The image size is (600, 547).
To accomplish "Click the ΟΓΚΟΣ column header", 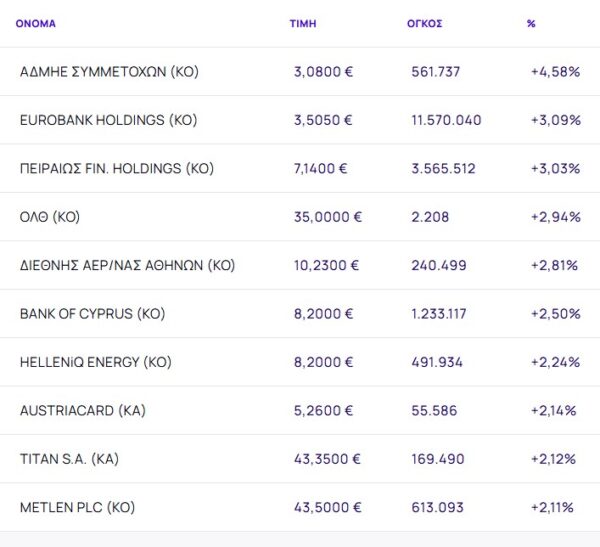I will point(426,23).
